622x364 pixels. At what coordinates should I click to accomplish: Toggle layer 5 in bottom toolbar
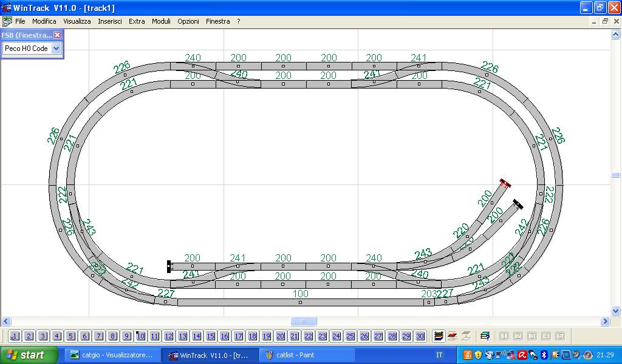tap(70, 336)
